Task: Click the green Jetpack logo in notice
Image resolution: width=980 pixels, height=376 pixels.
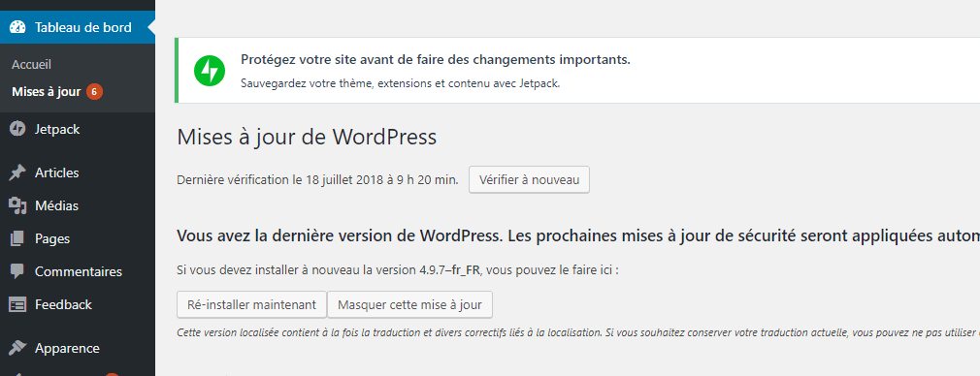Action: [210, 70]
